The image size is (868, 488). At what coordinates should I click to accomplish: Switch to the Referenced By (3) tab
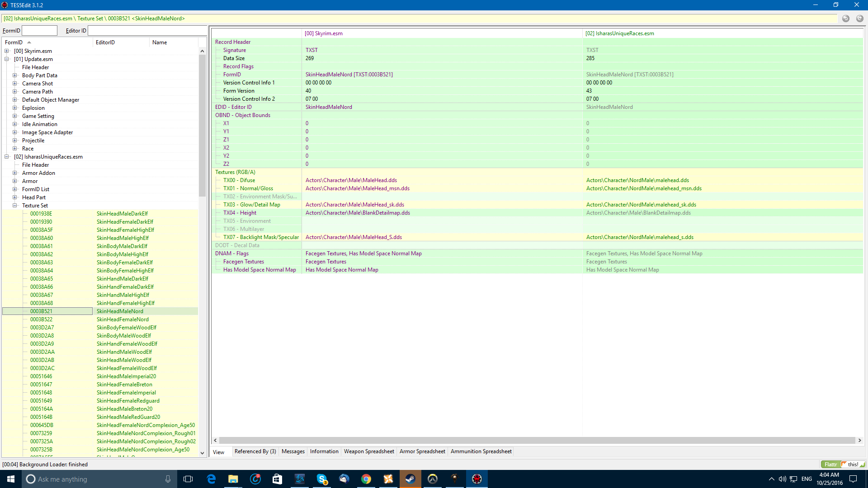255,451
